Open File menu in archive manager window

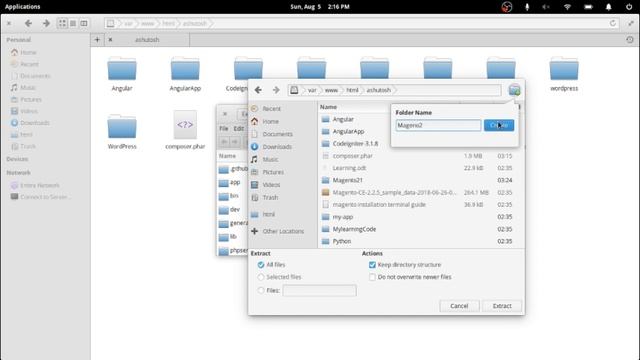pyautogui.click(x=224, y=129)
